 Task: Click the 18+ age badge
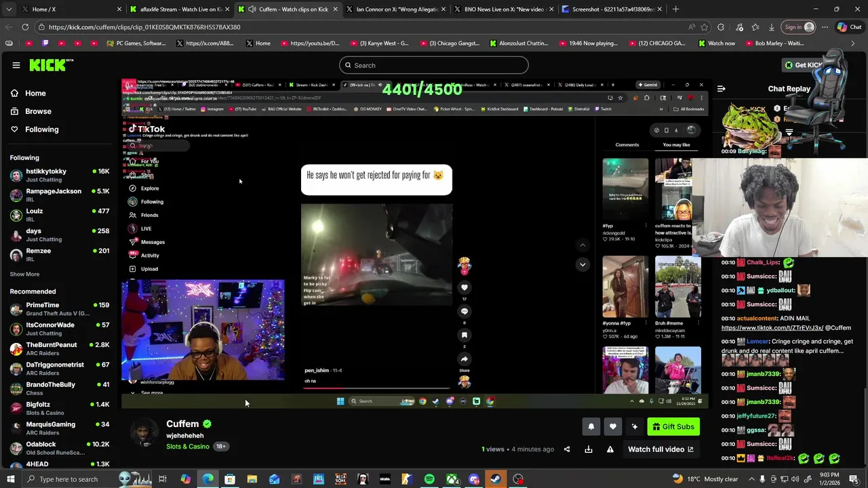coord(220,447)
